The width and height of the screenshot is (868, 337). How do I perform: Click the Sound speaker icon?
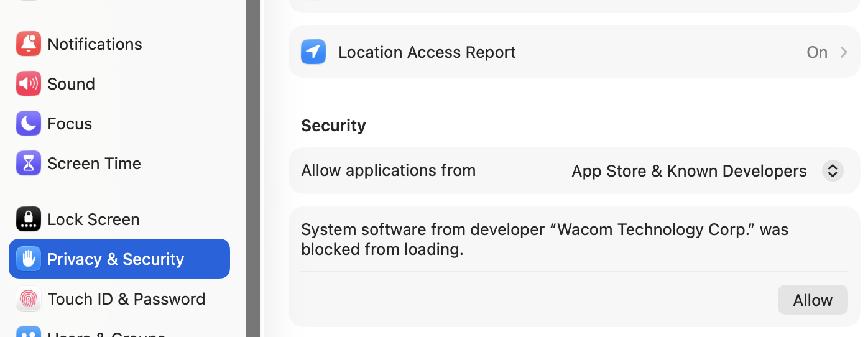(29, 84)
